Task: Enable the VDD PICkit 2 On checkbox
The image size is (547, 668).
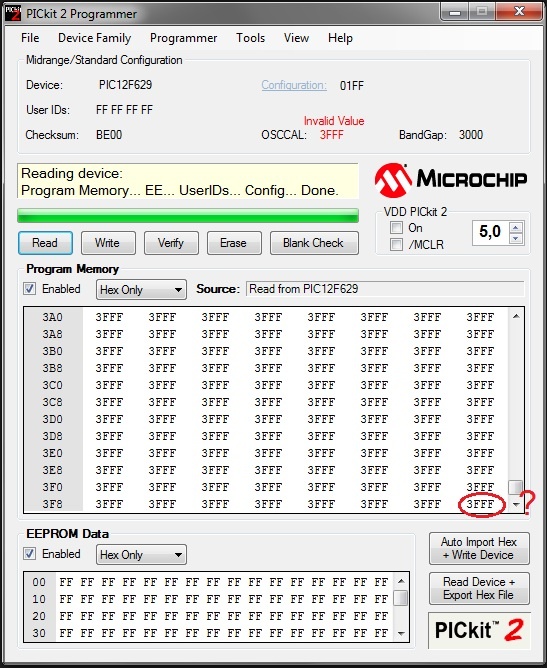Action: (396, 227)
